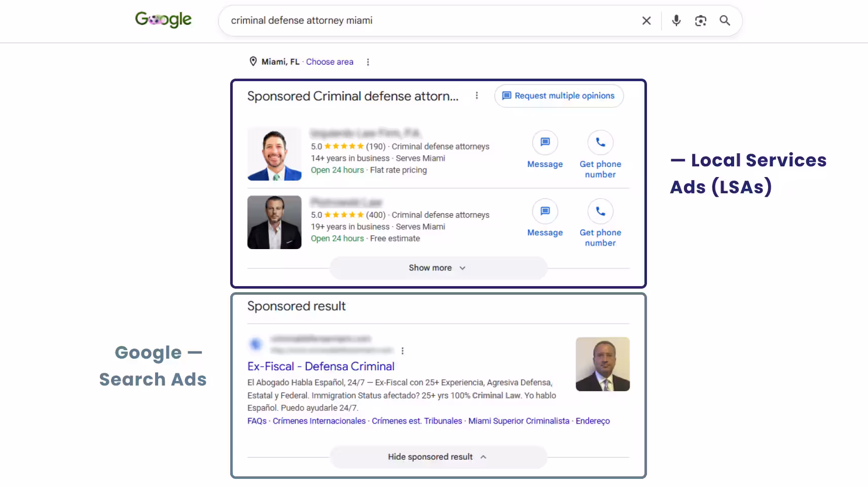Screen dimensions: 868x487
Task: Message the attorney with 190 reviews
Action: [545, 150]
